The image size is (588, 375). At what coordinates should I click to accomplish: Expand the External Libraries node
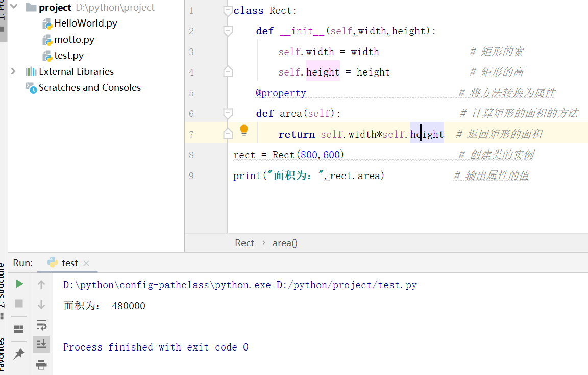(x=13, y=71)
